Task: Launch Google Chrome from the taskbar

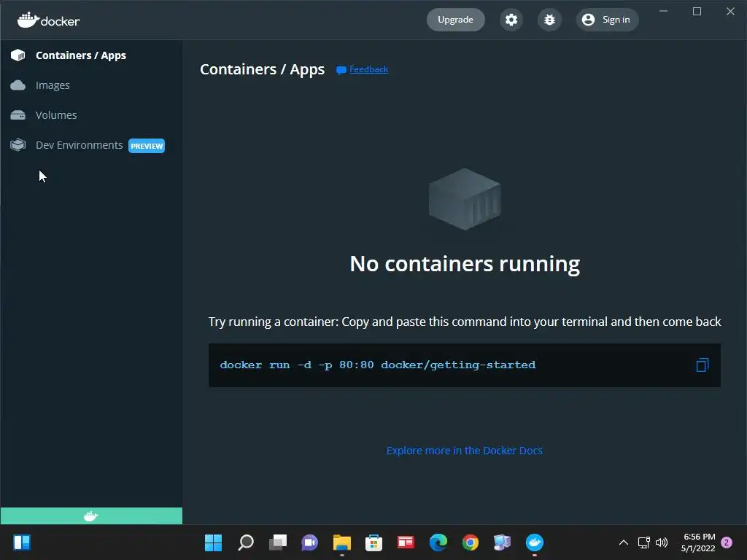Action: click(x=471, y=542)
